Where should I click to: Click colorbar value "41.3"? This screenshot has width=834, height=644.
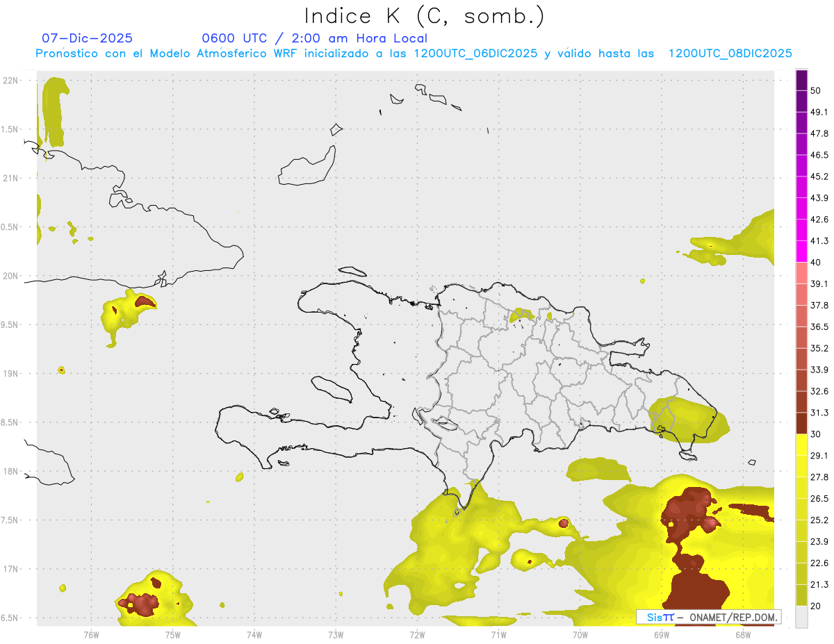(x=820, y=241)
